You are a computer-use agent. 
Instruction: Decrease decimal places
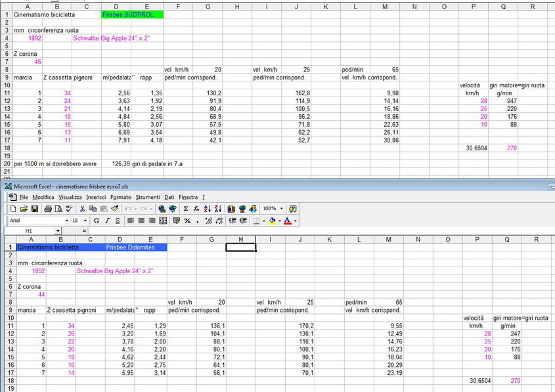219,221
